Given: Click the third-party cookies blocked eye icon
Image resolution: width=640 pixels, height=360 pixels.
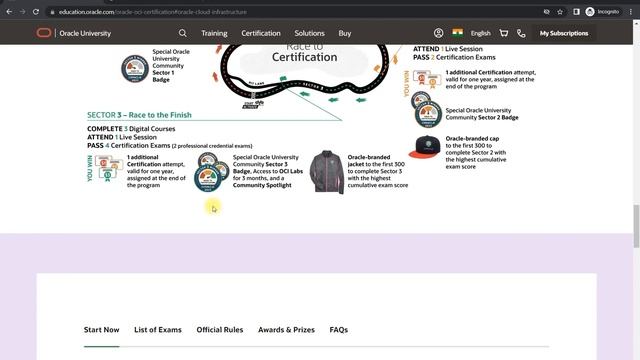Looking at the screenshot, I should (547, 12).
